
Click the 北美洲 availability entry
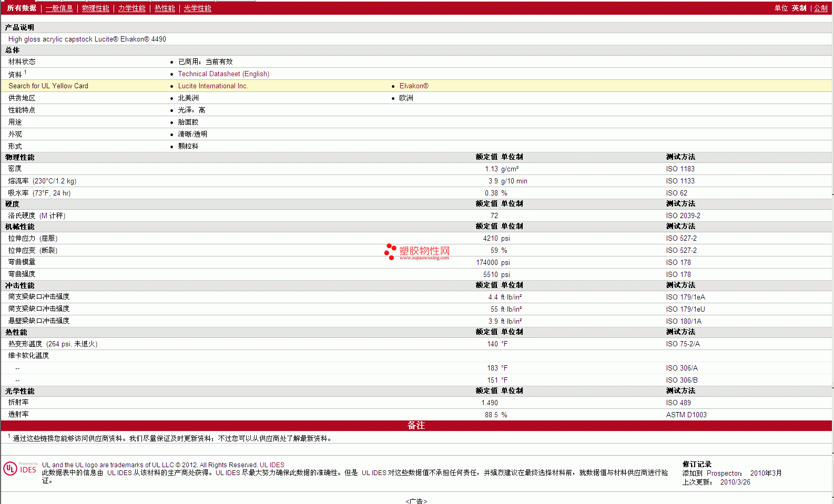click(x=188, y=98)
